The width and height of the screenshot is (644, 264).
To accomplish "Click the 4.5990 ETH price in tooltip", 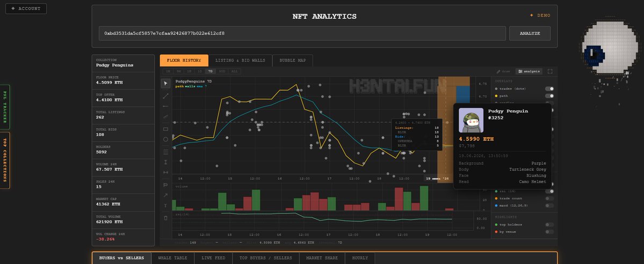I will pyautogui.click(x=476, y=139).
